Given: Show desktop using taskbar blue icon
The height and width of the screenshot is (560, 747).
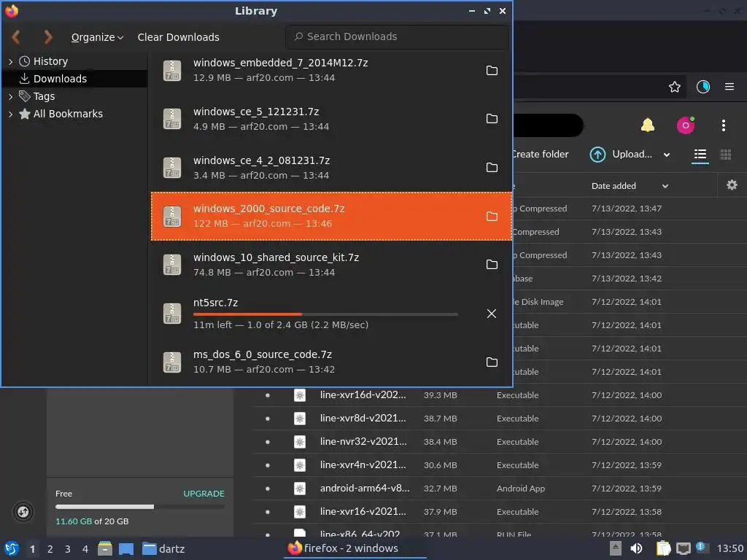Looking at the screenshot, I should 126,548.
